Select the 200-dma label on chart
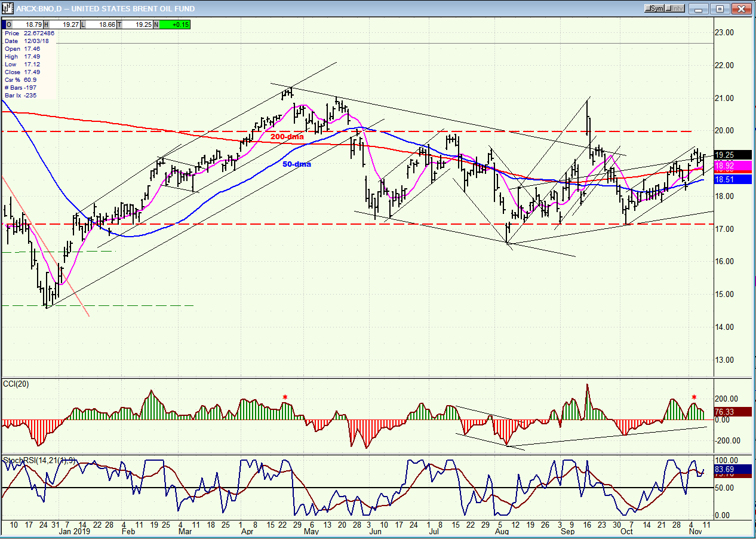756x539 pixels. click(287, 137)
